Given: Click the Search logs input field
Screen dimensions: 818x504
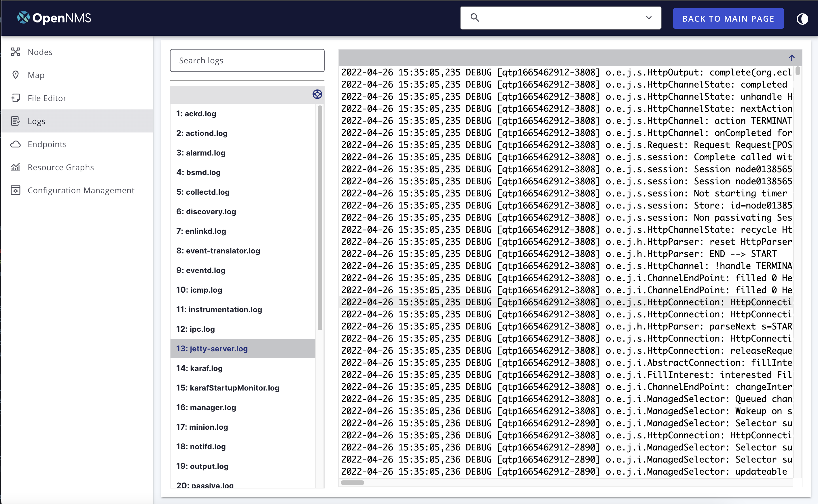Looking at the screenshot, I should pos(247,60).
